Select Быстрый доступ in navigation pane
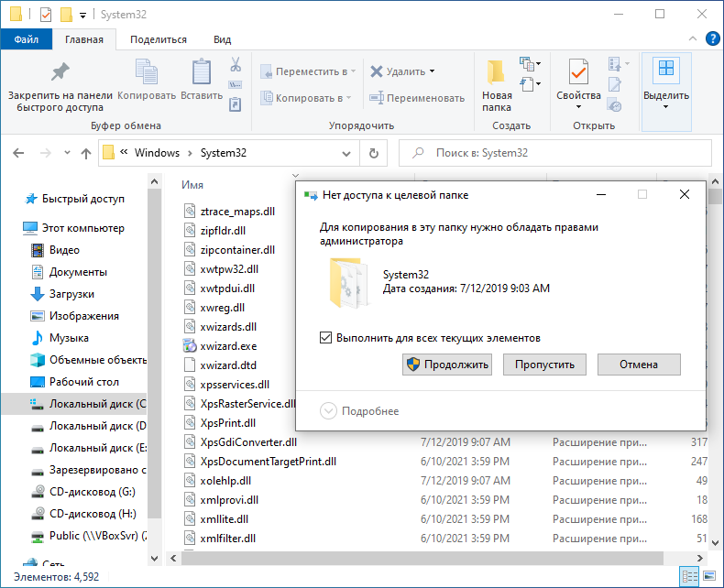The width and height of the screenshot is (724, 588). click(x=74, y=199)
